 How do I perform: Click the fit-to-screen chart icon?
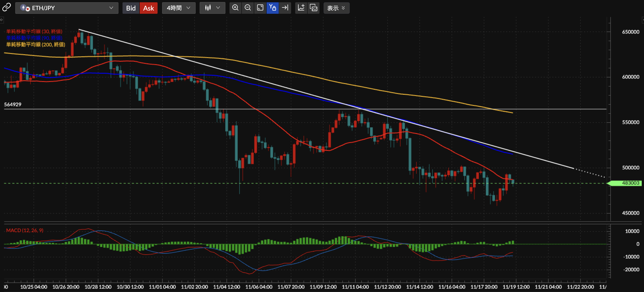click(x=260, y=8)
